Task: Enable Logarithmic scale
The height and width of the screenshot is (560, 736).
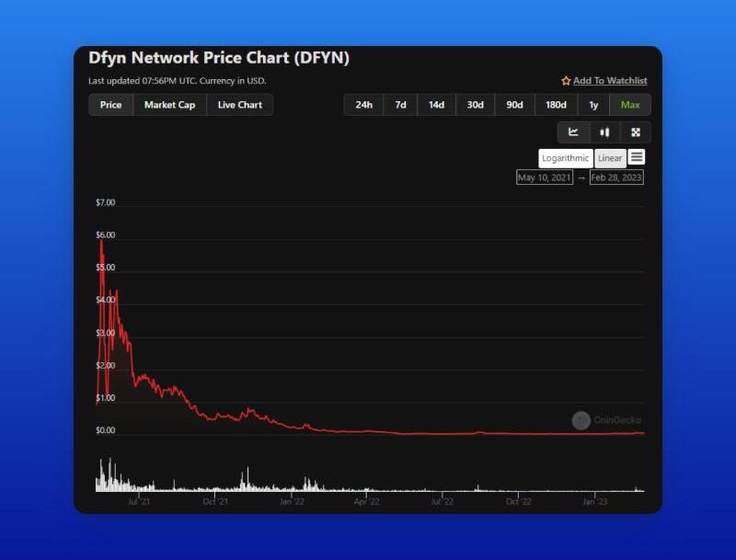Action: 565,158
